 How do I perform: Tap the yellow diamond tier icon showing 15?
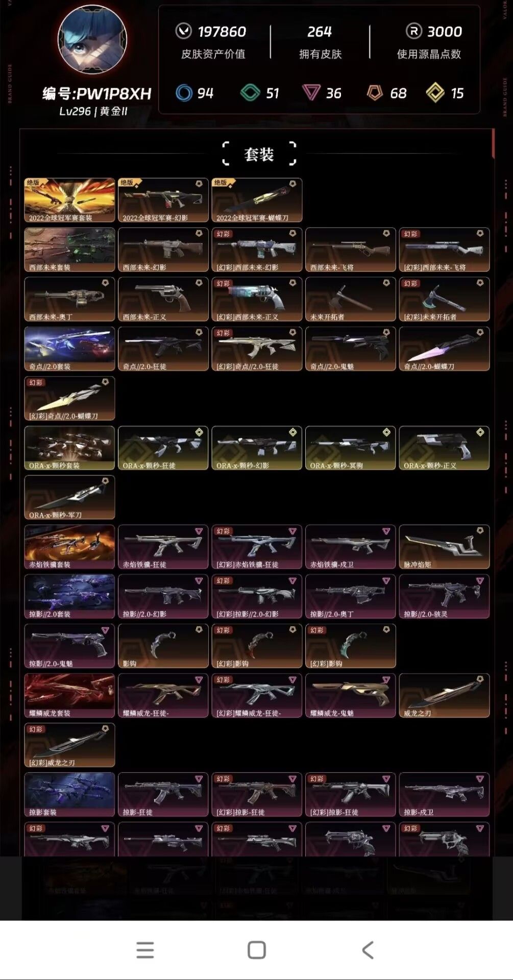(x=435, y=93)
